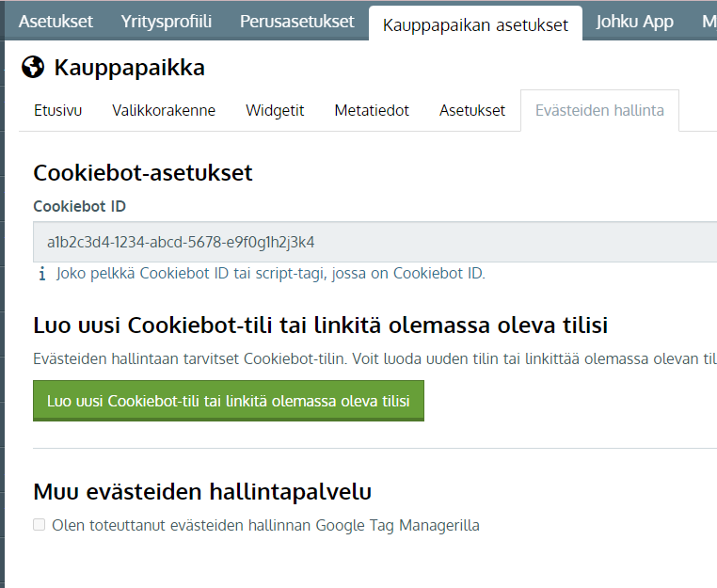Click the globe icon beside Kauppapaikka

[33, 68]
